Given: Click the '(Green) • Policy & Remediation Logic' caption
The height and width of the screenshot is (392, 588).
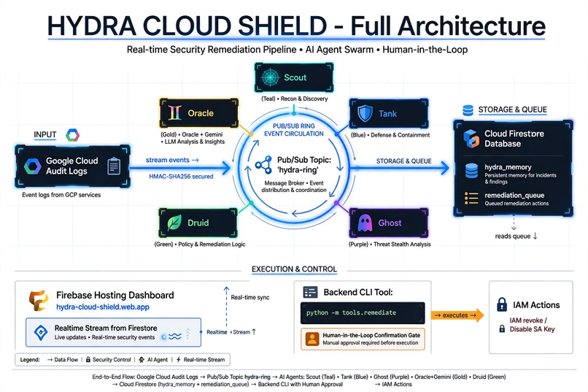Looking at the screenshot, I should coord(200,245).
